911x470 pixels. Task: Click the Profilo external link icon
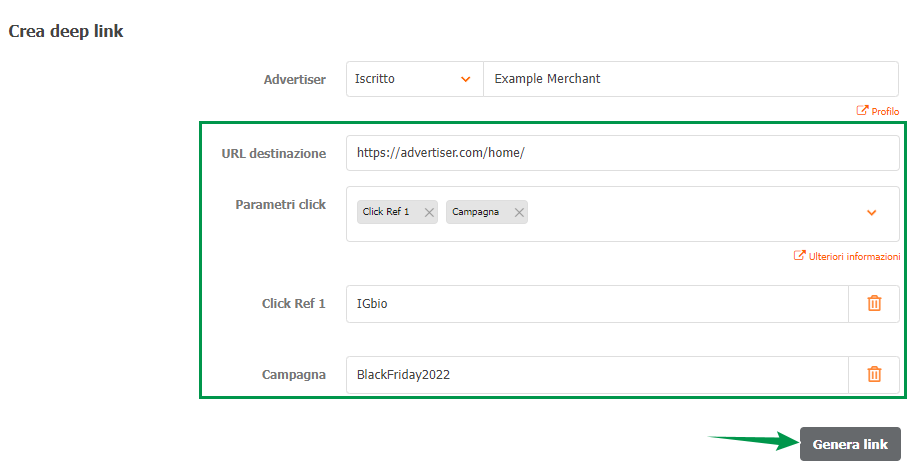point(862,111)
